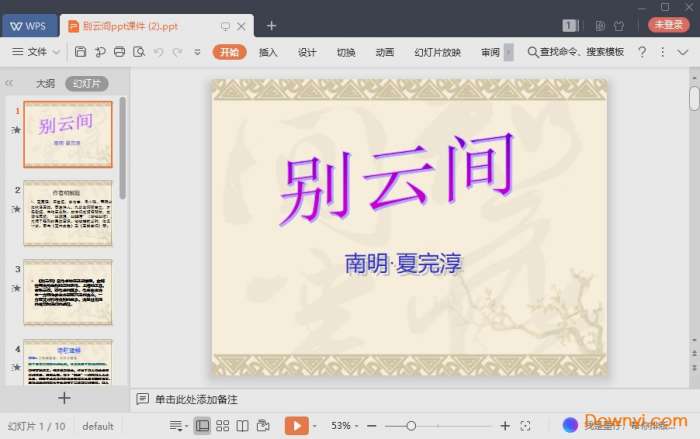
Task: Open the 动画 tab
Action: pyautogui.click(x=385, y=52)
